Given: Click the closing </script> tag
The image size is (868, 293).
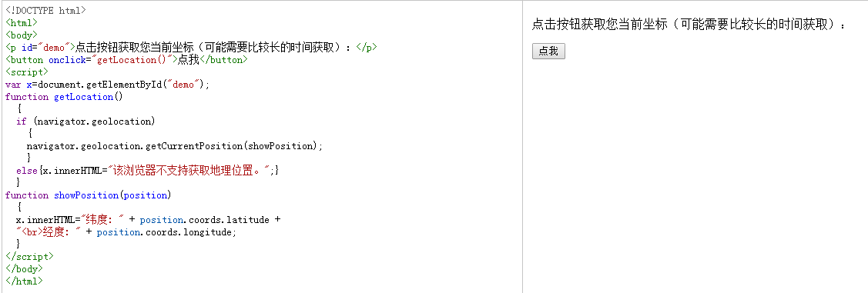Looking at the screenshot, I should [29, 257].
